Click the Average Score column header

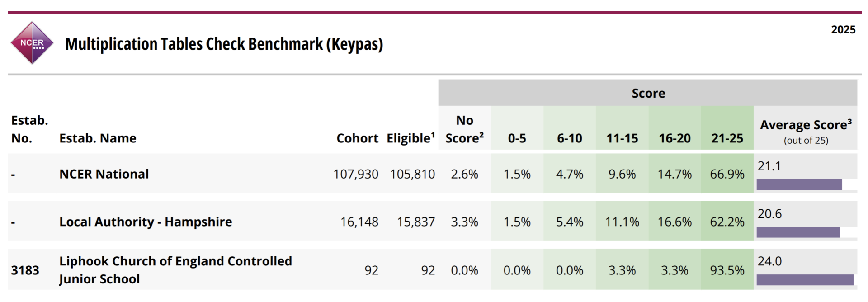point(806,130)
